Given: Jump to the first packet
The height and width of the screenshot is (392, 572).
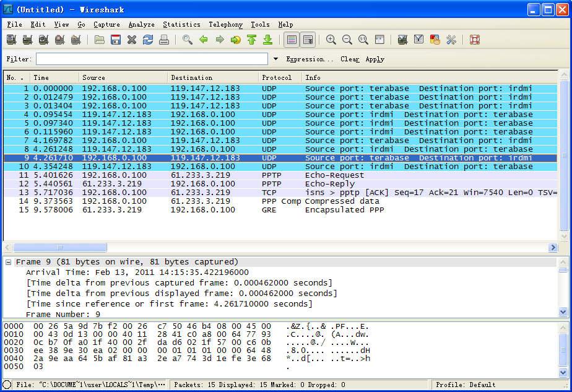Looking at the screenshot, I should 252,40.
